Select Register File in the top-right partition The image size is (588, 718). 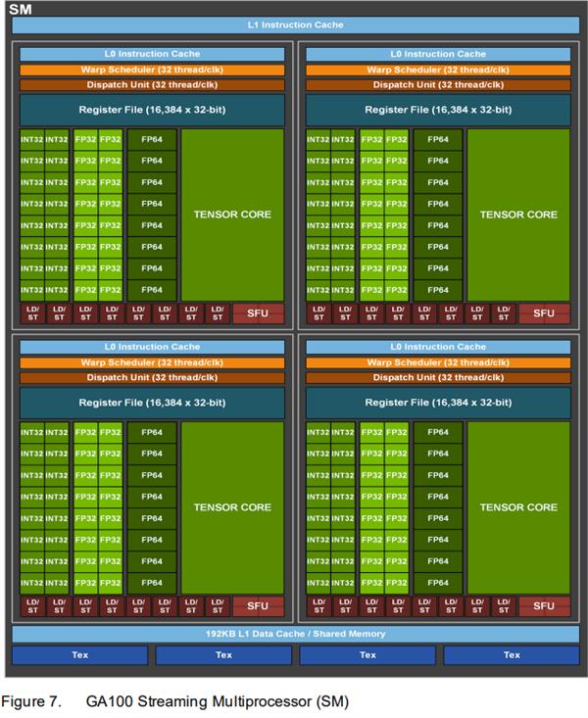point(438,110)
